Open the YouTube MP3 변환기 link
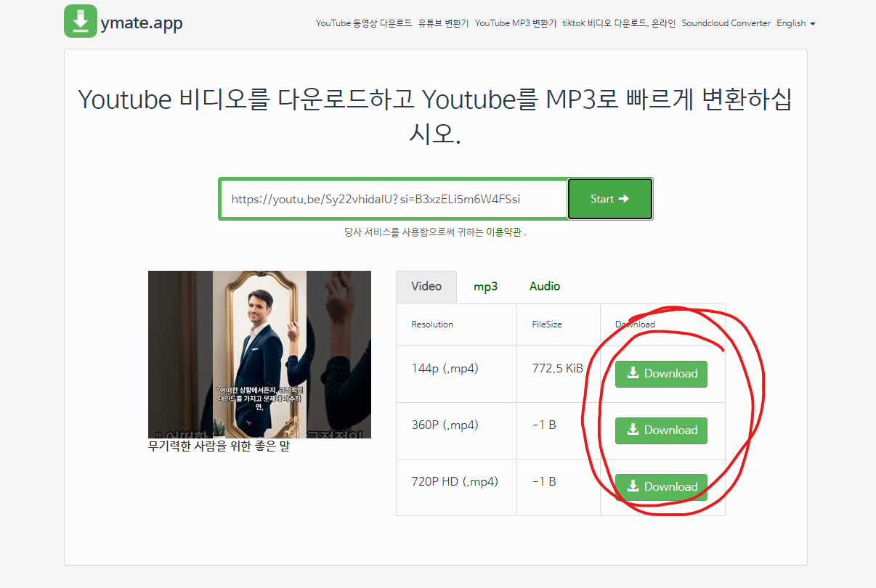 pyautogui.click(x=516, y=23)
